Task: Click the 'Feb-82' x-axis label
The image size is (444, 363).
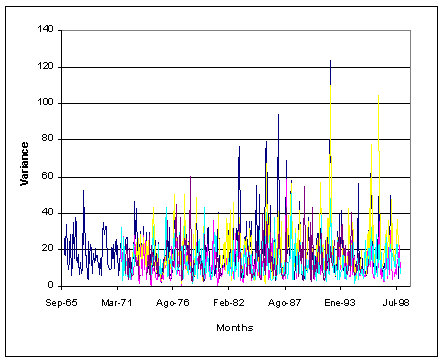Action: point(229,303)
